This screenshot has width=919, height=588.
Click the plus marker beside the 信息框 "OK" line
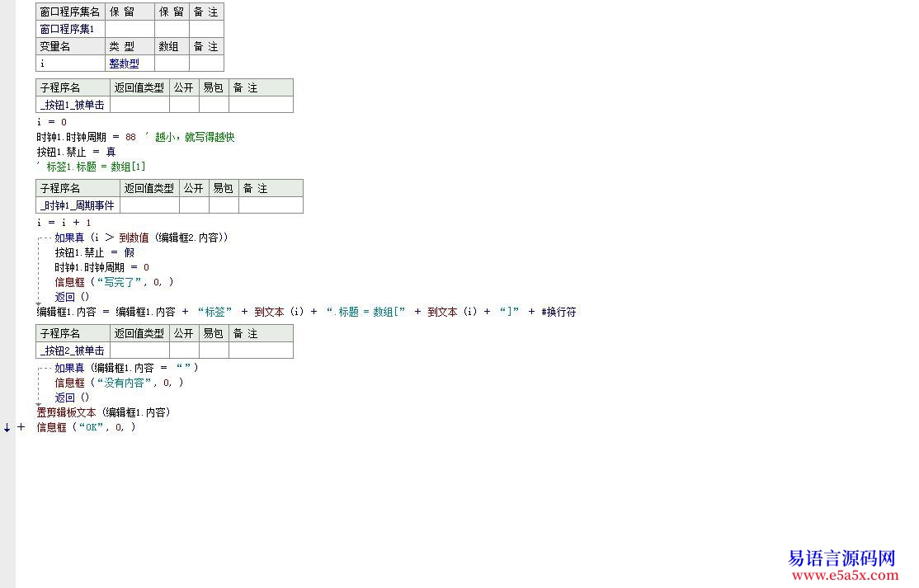pos(21,427)
